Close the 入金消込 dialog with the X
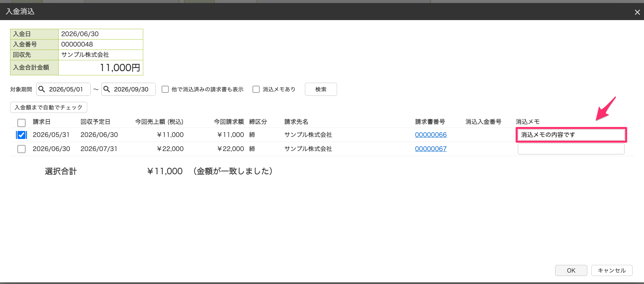The width and height of the screenshot is (644, 284). pyautogui.click(x=637, y=12)
